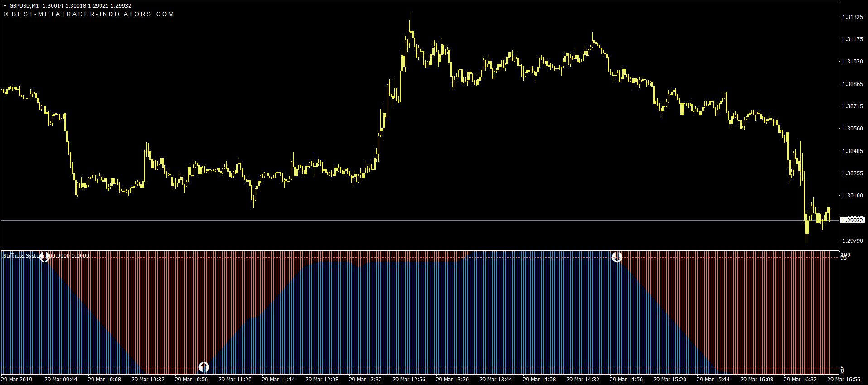
Task: Click the 29 Mar 12:56 time label
Action: [409, 380]
